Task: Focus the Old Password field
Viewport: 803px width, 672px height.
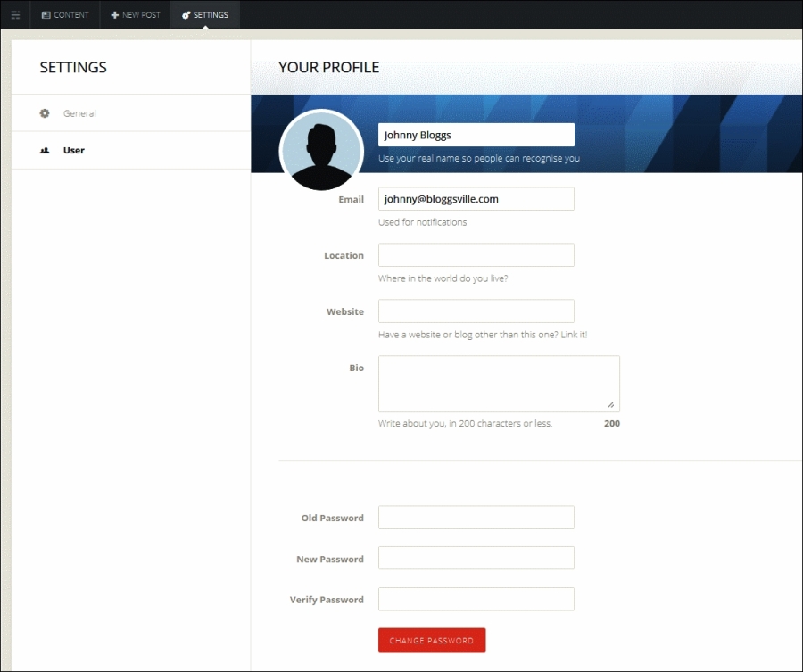Action: 476,518
